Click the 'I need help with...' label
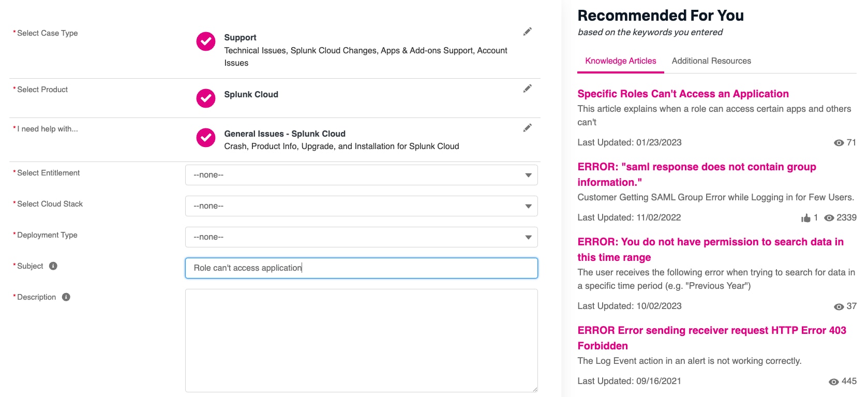 [48, 129]
